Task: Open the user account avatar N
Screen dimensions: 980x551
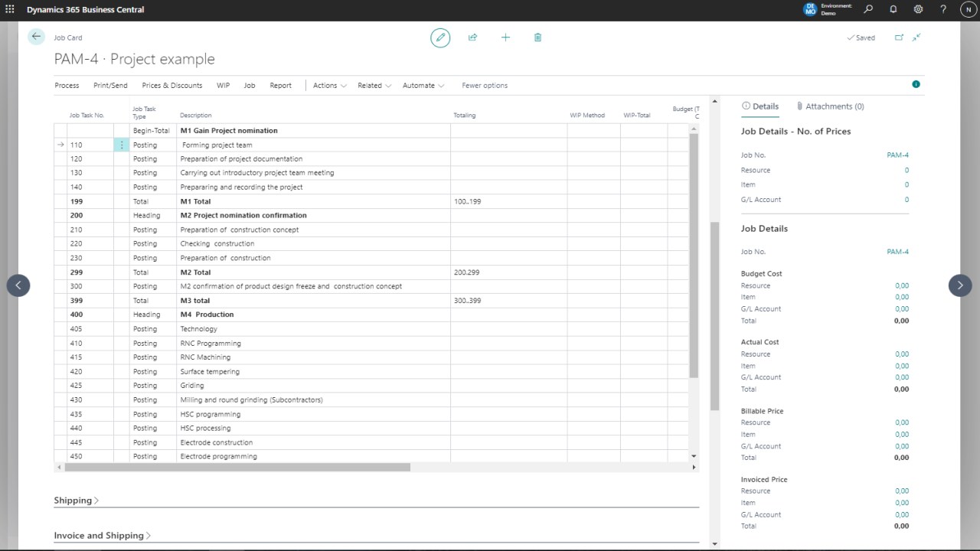Action: [x=967, y=10]
